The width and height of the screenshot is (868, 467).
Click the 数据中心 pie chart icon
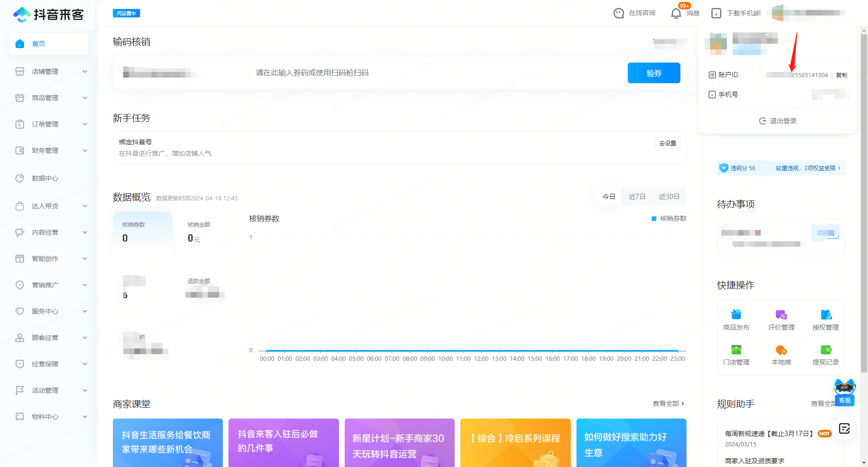point(20,178)
